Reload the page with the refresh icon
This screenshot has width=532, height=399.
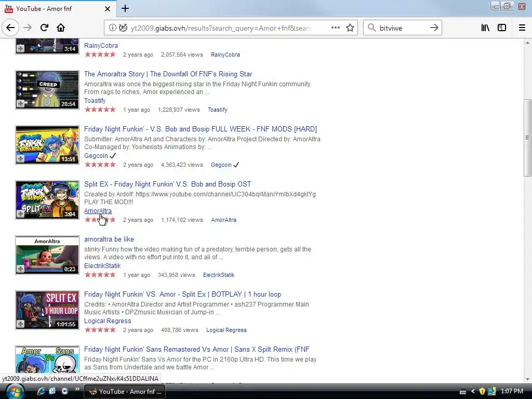[x=44, y=28]
